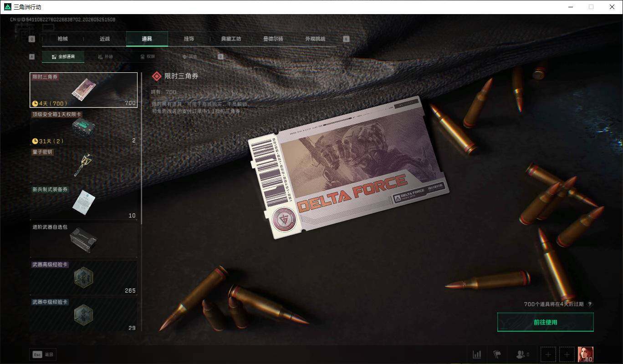Click the 700个道具将在4天后过期 notice

[x=553, y=304]
